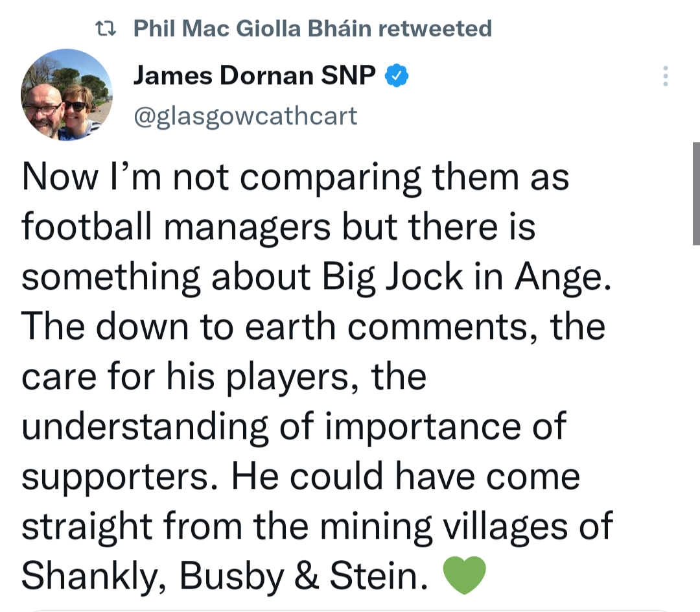Click the word 'Busby' in the tweet

pos(231,576)
